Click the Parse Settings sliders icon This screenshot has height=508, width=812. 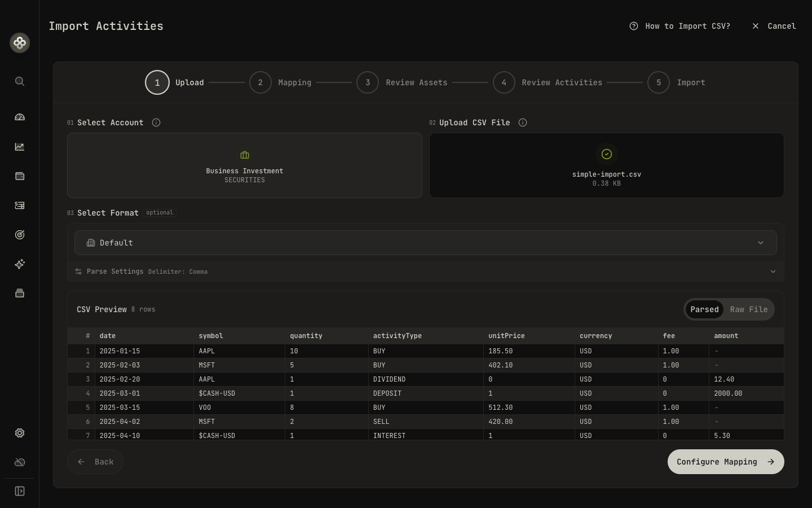click(x=78, y=271)
